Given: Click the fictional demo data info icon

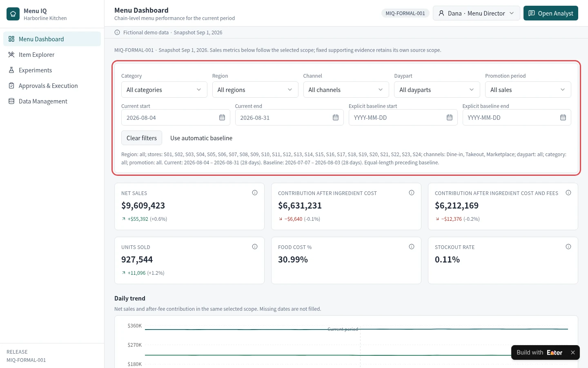Looking at the screenshot, I should click(117, 32).
